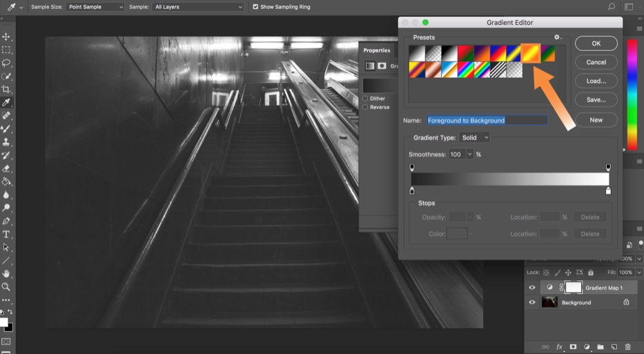Click the top-left opacity stop

coord(412,167)
